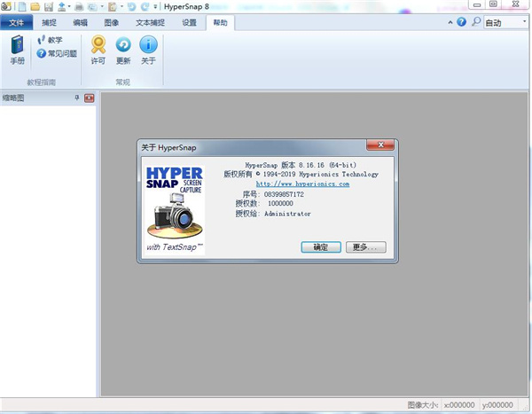532x414 pixels.
Task: Undo with the blue back arrow
Action: pos(131,6)
